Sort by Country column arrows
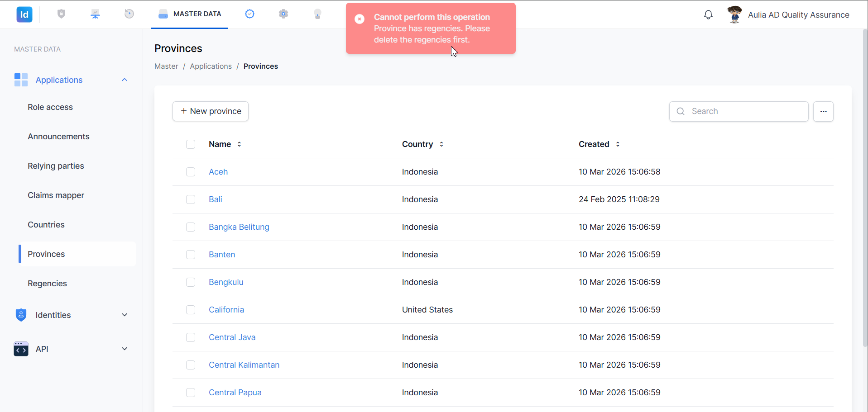The width and height of the screenshot is (868, 412). point(441,144)
